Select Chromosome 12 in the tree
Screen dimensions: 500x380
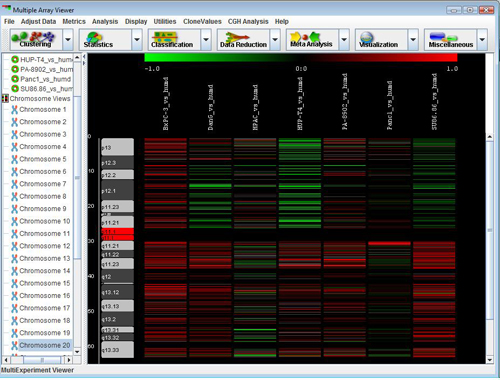tap(45, 246)
